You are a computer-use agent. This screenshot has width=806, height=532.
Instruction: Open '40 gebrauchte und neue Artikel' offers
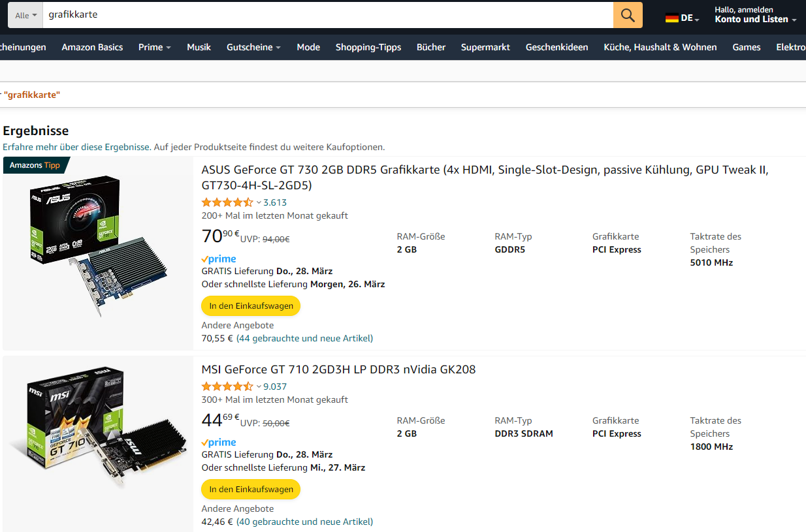point(304,522)
